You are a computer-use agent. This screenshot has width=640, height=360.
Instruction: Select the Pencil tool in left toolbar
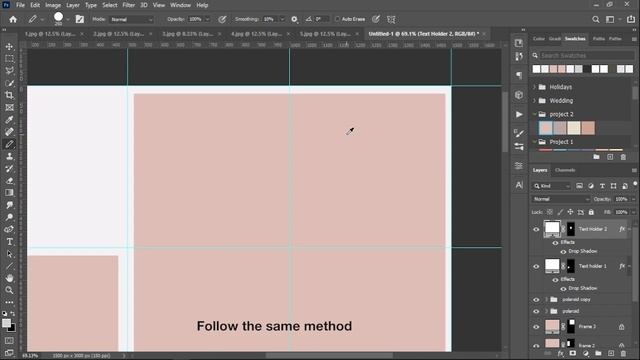click(9, 144)
